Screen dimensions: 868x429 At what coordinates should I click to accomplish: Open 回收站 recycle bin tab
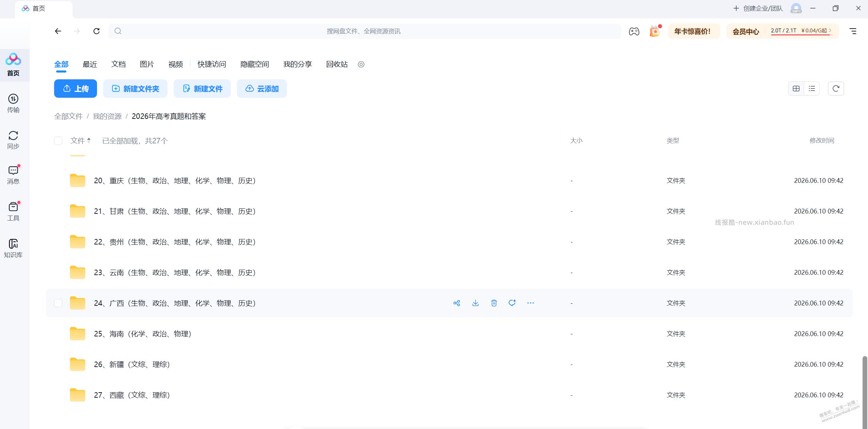337,64
